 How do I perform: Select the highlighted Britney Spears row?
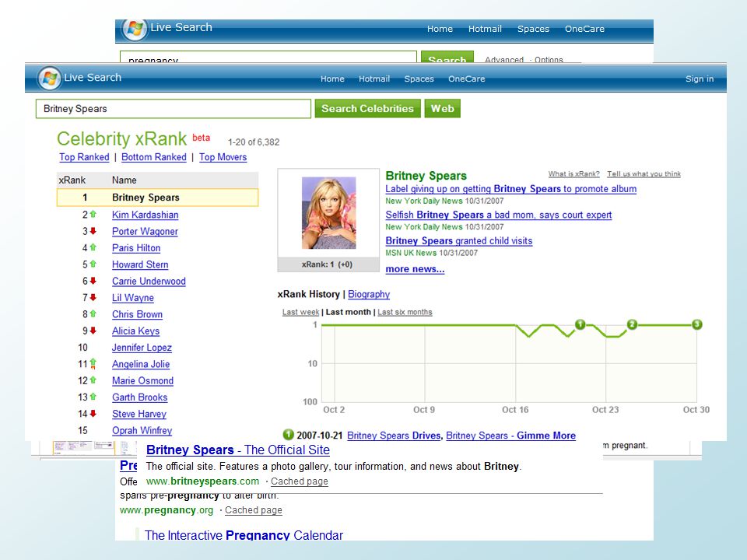pos(158,198)
